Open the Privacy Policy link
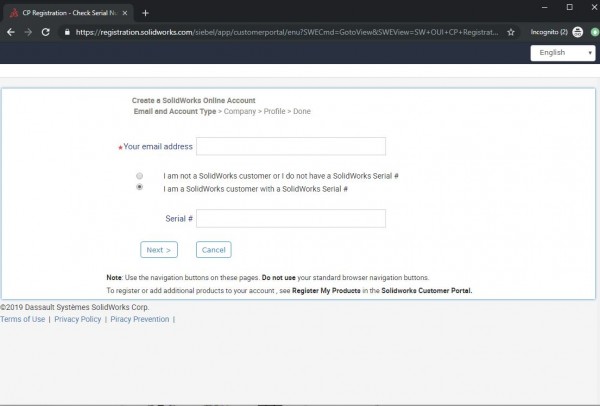This screenshot has height=406, width=600. pos(78,319)
